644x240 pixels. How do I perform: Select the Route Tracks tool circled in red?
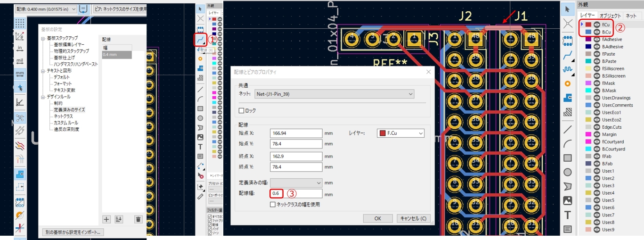200,39
